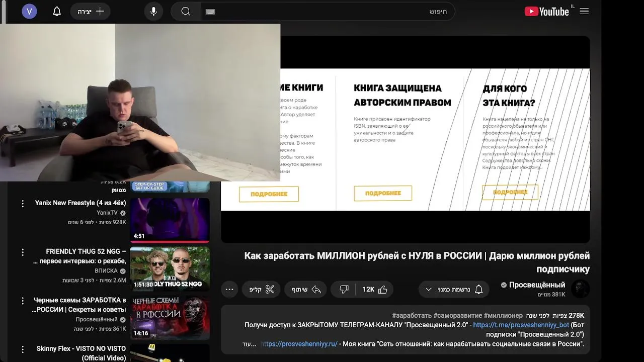644x362 pixels.
Task: Open the t.me/prosveshenniyy_bot link
Action: 521,325
